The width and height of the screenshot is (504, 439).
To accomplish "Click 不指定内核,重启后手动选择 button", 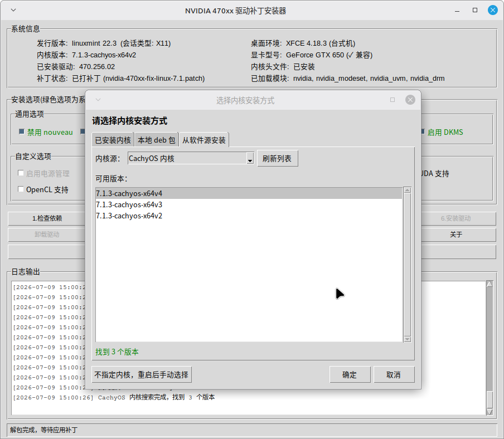I will coord(142,375).
